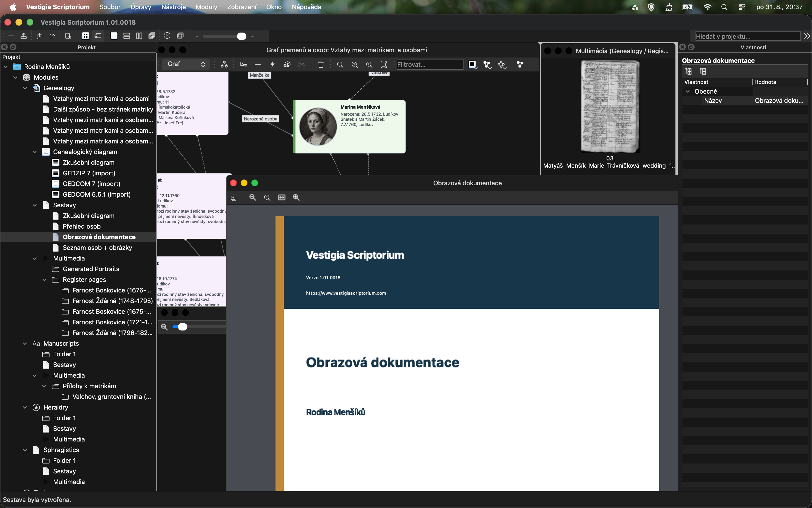Collapse the Genealogický diagram folder

35,152
